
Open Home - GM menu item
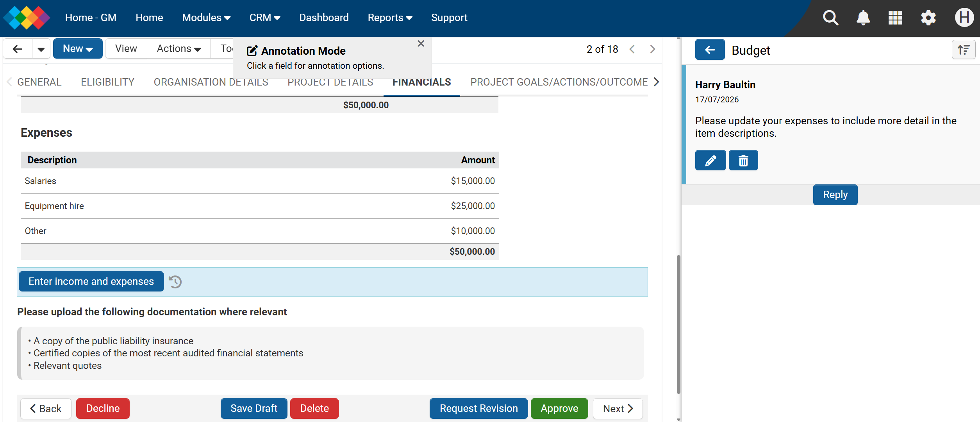click(x=91, y=18)
